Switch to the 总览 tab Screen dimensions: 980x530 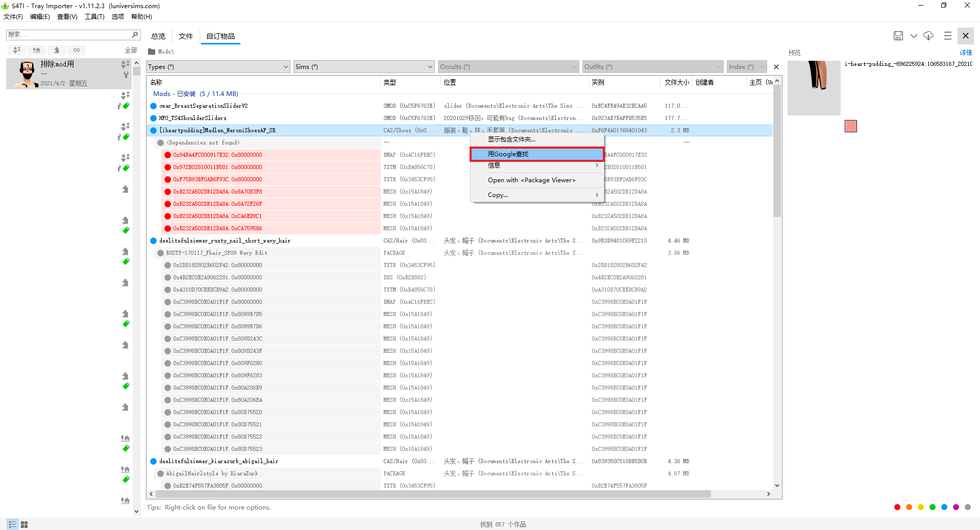point(158,36)
